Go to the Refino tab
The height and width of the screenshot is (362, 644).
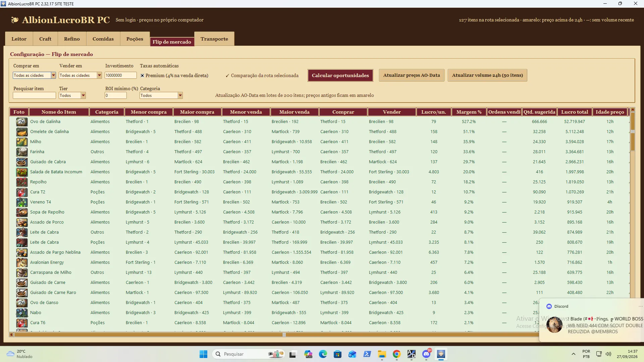click(x=72, y=39)
